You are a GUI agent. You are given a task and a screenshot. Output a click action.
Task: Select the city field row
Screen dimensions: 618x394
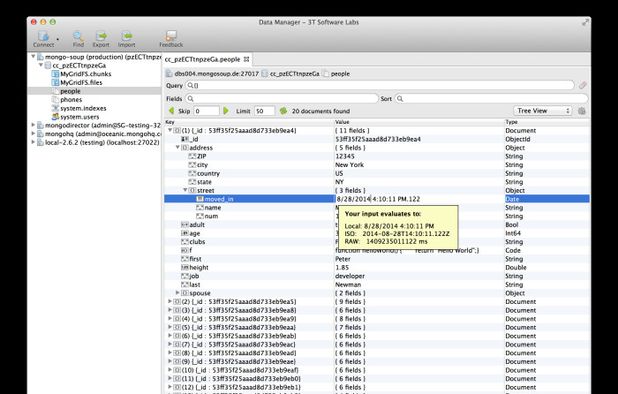377,165
